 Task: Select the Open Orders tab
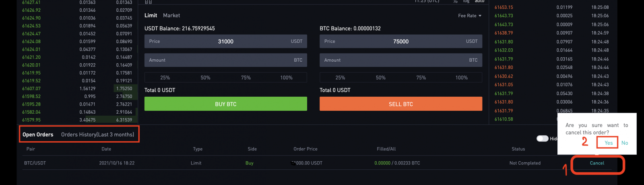38,135
